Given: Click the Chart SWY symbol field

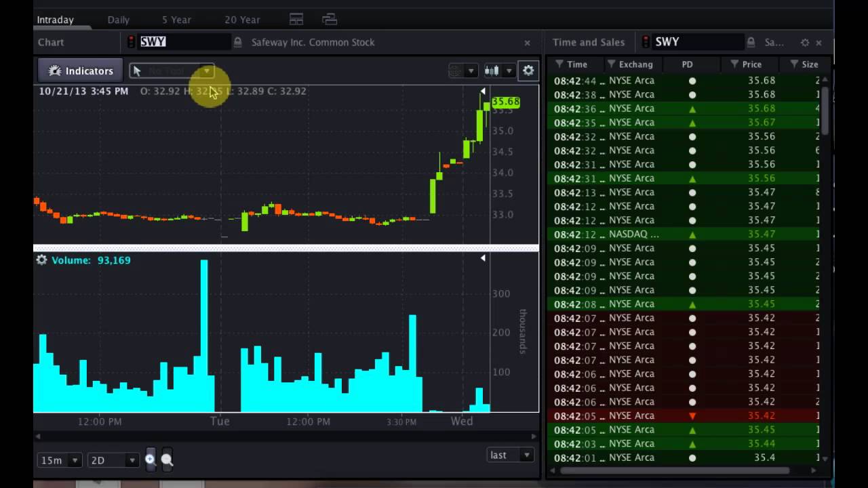Looking at the screenshot, I should [184, 42].
